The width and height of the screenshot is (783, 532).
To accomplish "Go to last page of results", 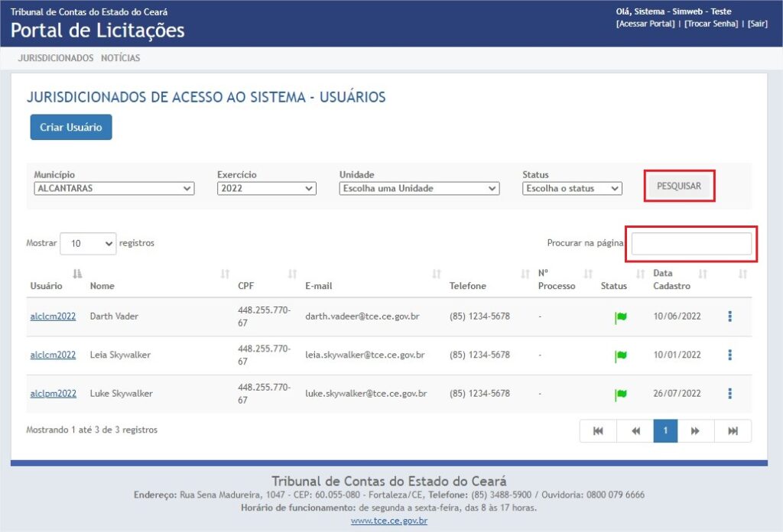I will click(733, 431).
